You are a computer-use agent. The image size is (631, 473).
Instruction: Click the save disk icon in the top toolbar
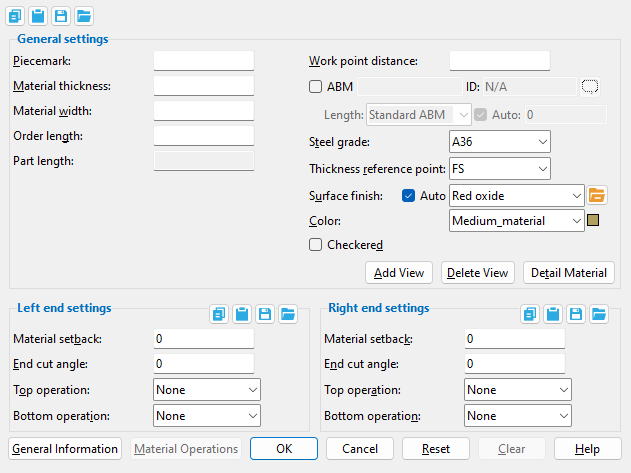[x=61, y=16]
